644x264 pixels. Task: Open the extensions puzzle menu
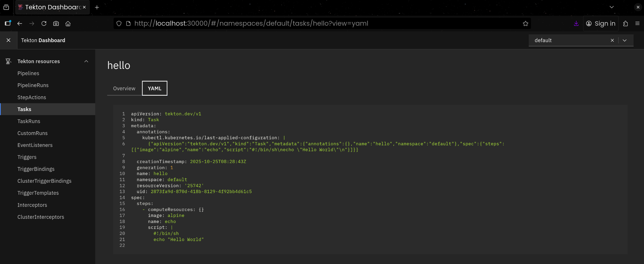click(625, 23)
